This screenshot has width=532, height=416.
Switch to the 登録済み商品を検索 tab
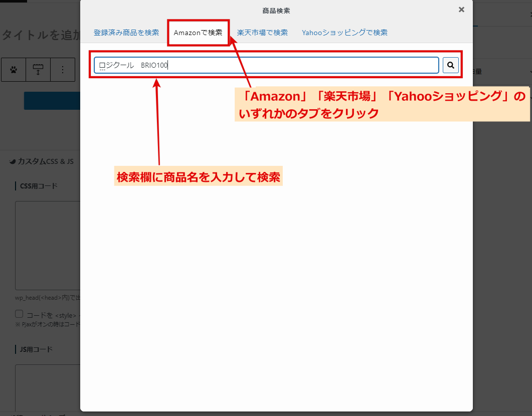[x=126, y=33]
